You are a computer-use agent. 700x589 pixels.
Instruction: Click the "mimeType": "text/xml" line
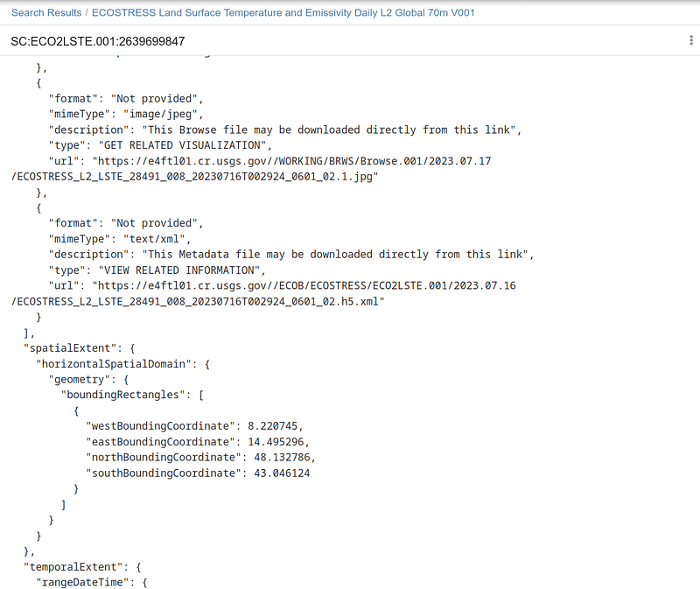pos(120,239)
